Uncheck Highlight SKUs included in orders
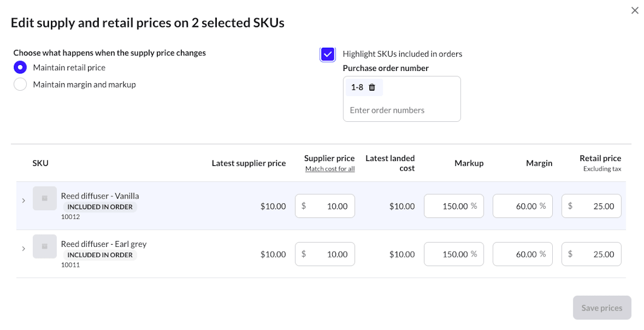Viewport: 644px width, 330px height. [327, 54]
